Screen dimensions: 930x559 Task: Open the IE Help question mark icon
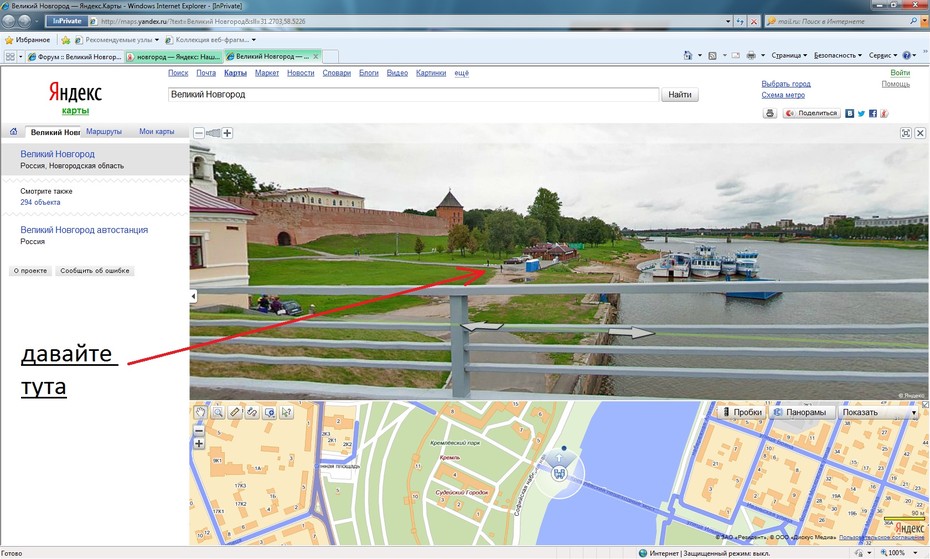pyautogui.click(x=906, y=55)
